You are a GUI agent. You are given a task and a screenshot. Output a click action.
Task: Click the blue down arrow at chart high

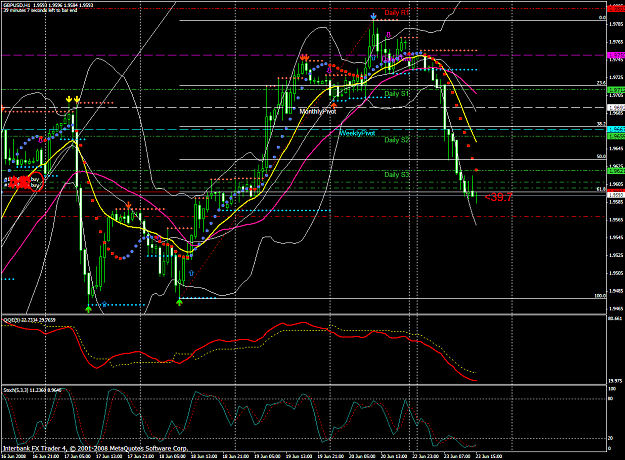(x=373, y=16)
